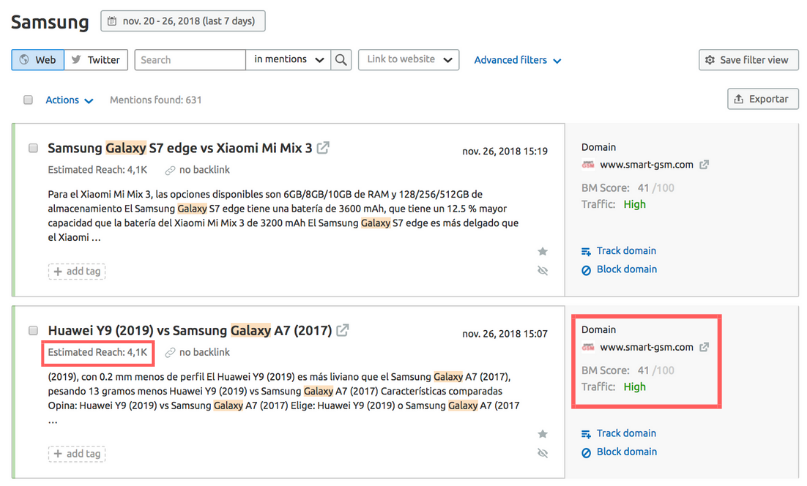Add tag to the Galaxy S7 edge mention
Viewport: 807px width, 486px height.
[77, 271]
